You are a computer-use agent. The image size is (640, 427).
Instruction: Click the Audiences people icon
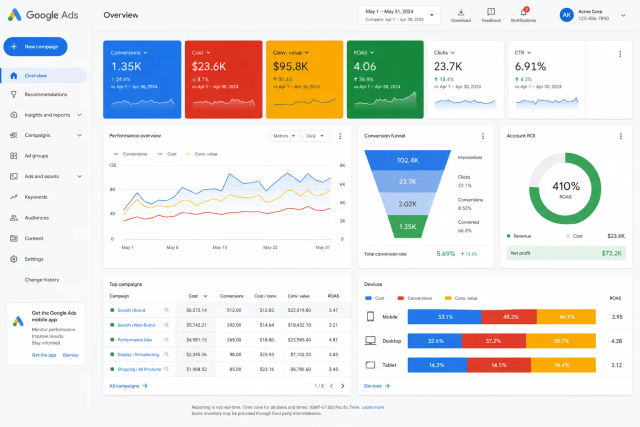[13, 218]
